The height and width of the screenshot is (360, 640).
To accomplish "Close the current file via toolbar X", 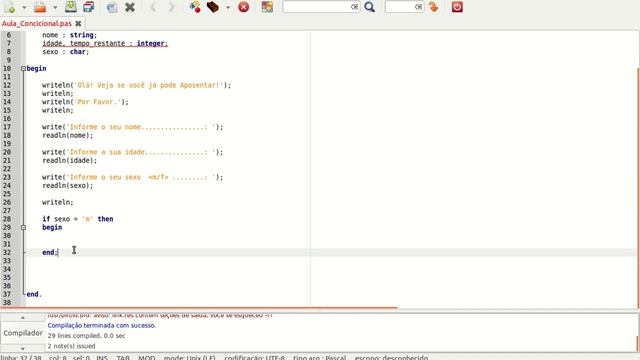I will (x=130, y=7).
